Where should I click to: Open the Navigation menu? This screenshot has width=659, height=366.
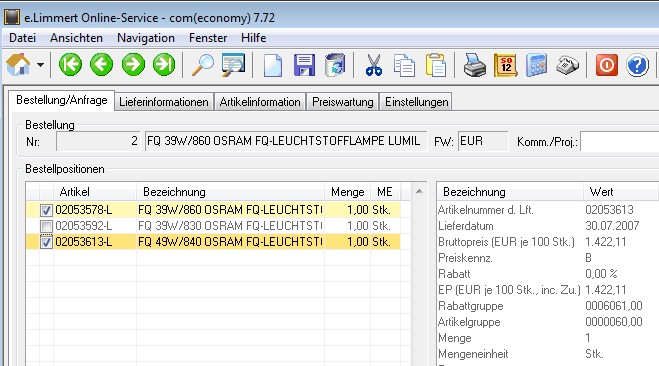coord(146,38)
